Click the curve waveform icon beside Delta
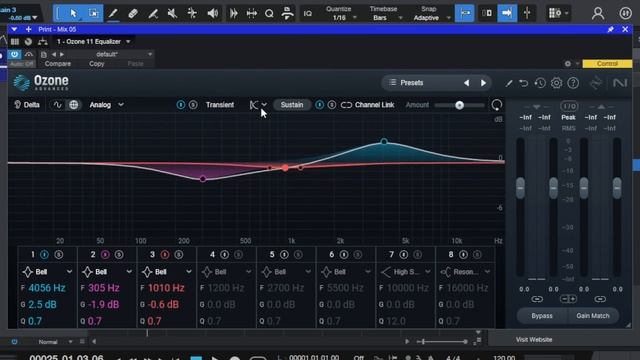The height and width of the screenshot is (360, 640). point(58,105)
